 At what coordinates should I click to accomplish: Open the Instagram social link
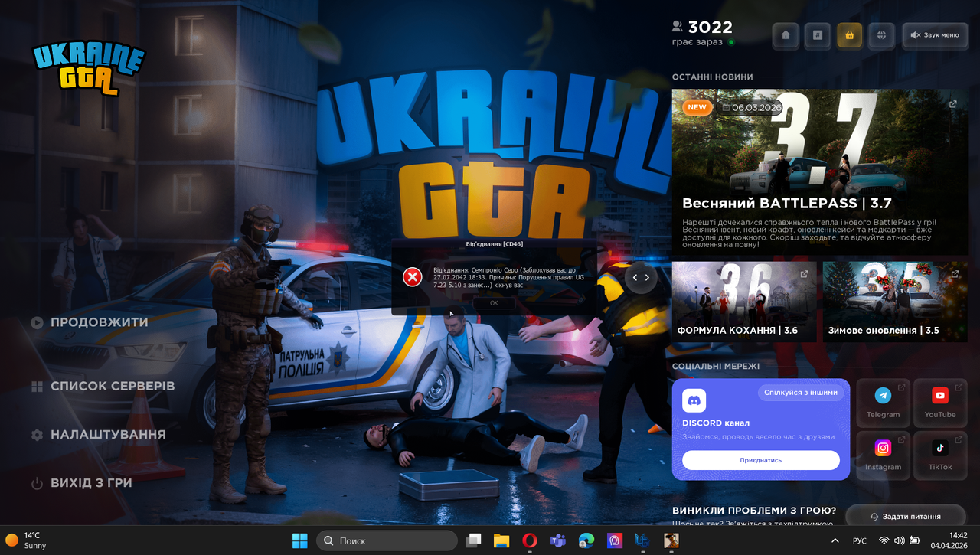coord(883,455)
